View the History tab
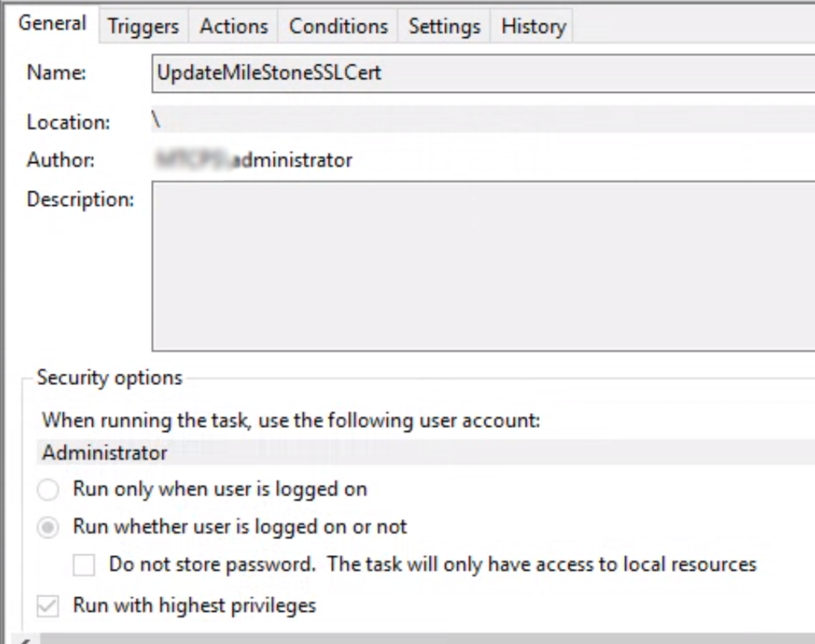 (533, 27)
